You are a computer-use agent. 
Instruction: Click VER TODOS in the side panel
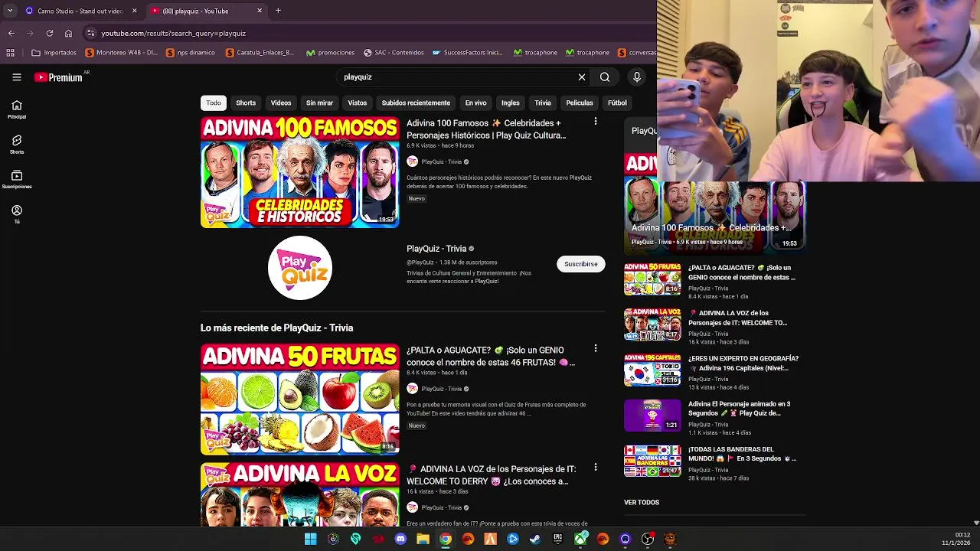(x=642, y=503)
